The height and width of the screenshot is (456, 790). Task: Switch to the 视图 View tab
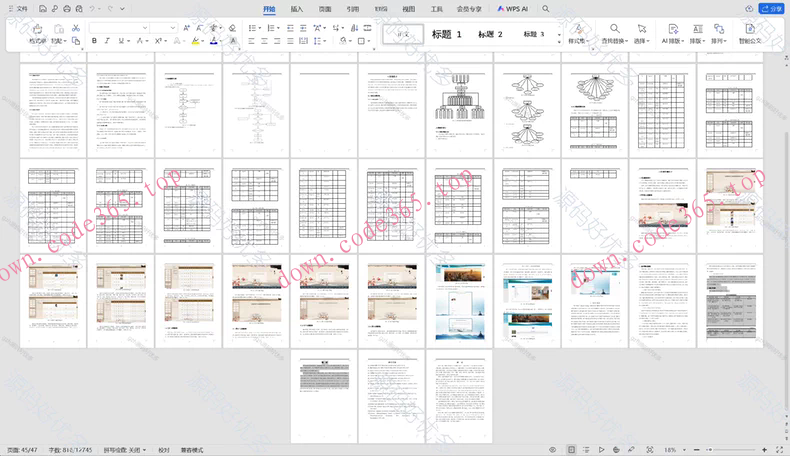(x=409, y=9)
